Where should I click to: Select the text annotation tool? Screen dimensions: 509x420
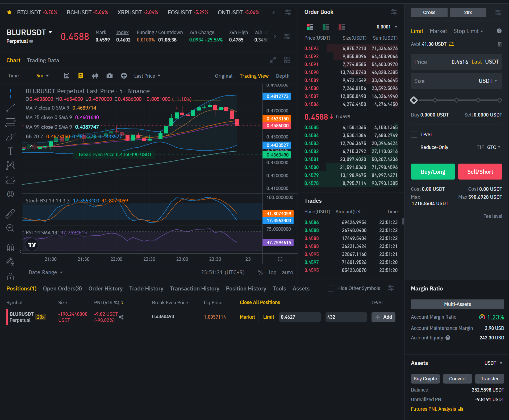coord(10,151)
